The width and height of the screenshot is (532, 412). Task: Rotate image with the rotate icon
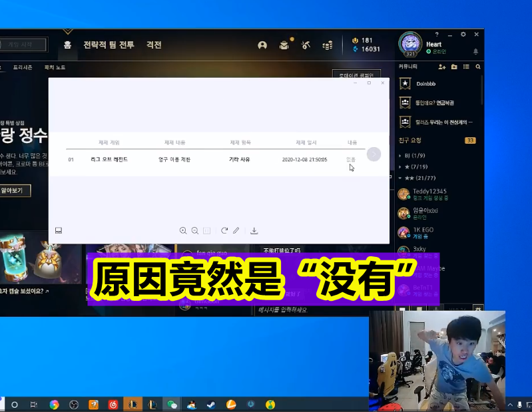(224, 230)
